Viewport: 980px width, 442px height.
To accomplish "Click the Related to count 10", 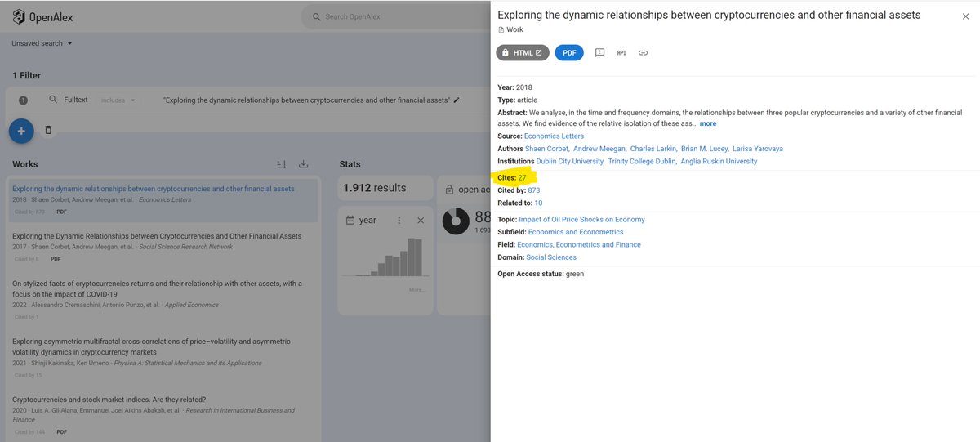I will (x=538, y=203).
